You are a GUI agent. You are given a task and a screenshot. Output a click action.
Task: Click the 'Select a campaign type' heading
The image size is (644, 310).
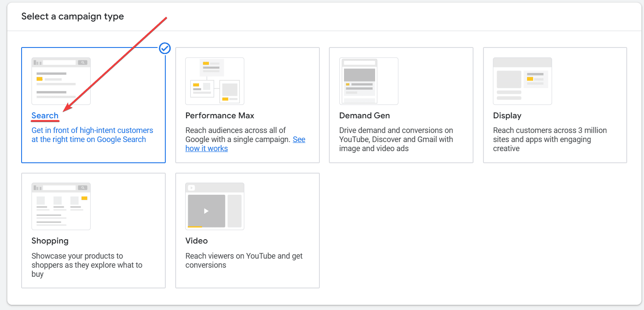point(73,16)
